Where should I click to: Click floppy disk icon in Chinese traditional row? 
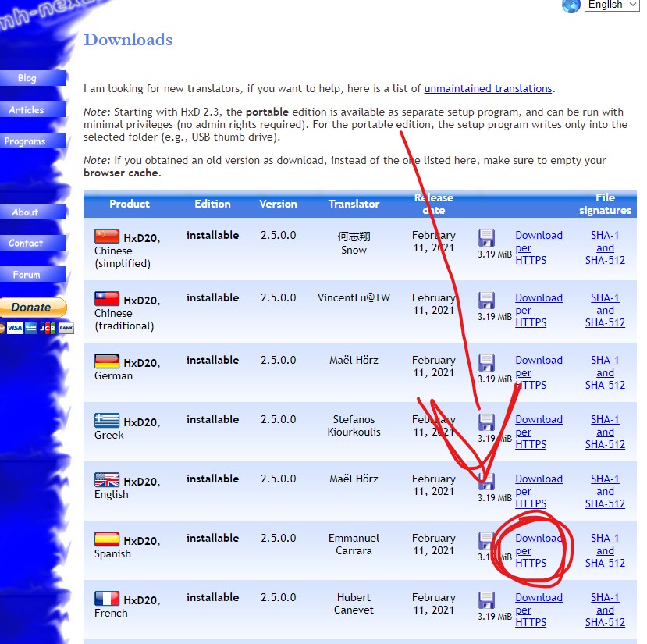(486, 301)
